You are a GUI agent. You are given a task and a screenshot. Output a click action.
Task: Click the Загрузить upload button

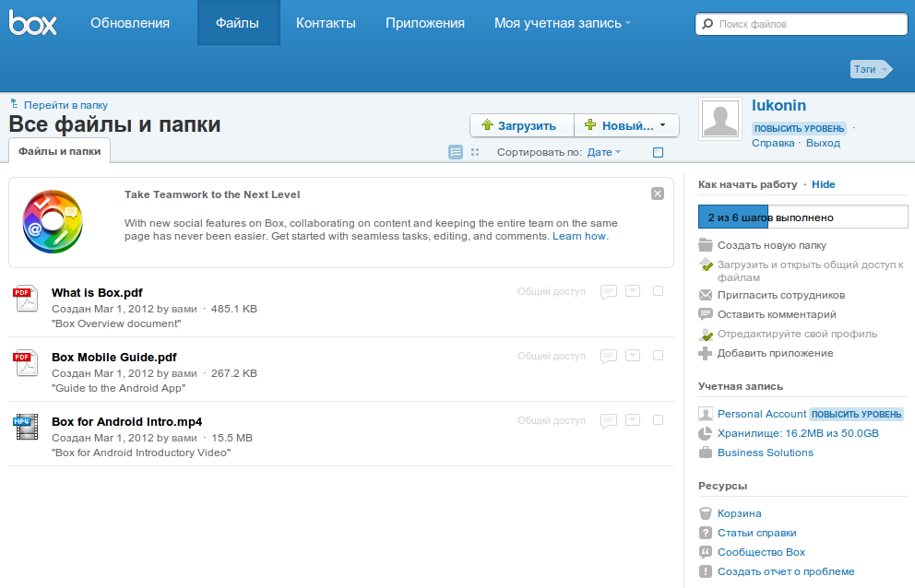click(x=522, y=125)
